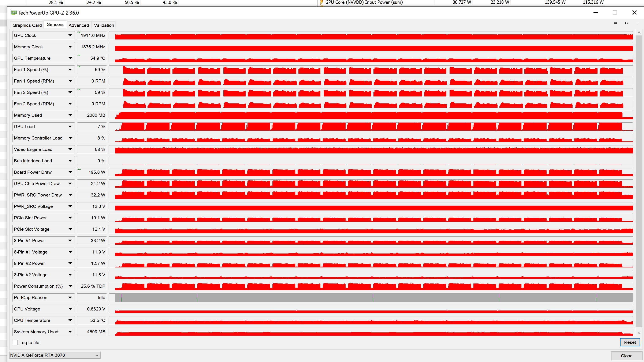The height and width of the screenshot is (362, 644).
Task: Click scrollbar up arrow in sensor list
Action: [639, 33]
